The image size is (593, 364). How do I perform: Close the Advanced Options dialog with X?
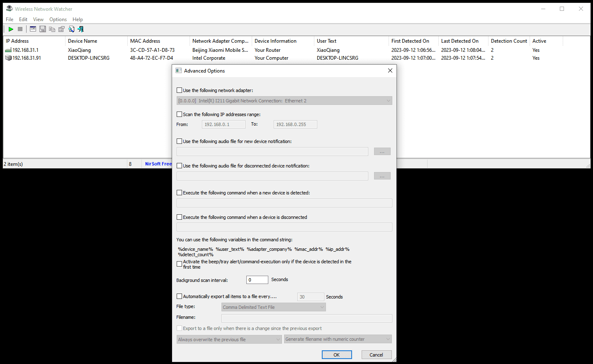390,70
